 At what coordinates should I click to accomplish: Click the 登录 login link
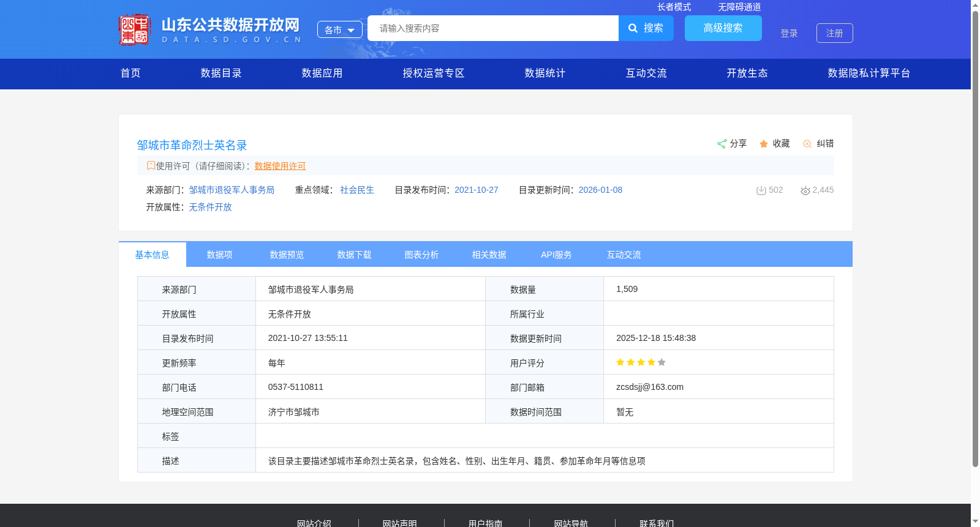point(789,33)
